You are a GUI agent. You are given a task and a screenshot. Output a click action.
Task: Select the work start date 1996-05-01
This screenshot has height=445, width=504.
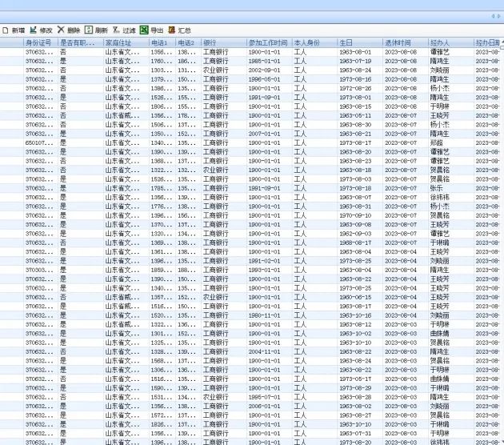(264, 79)
